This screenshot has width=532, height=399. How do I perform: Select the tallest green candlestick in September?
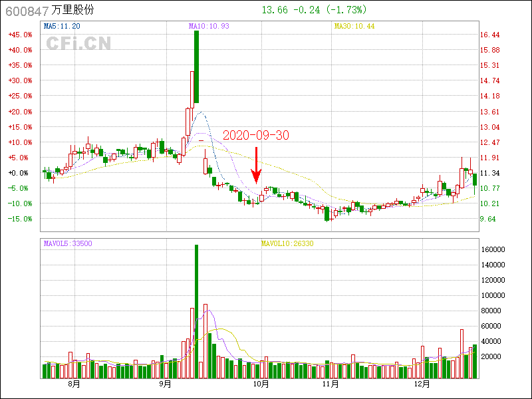point(196,66)
